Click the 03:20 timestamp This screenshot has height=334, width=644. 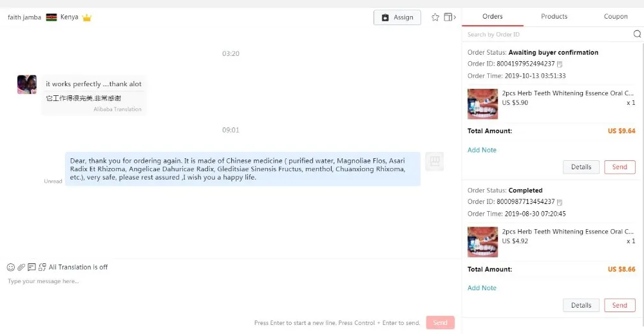coord(231,54)
